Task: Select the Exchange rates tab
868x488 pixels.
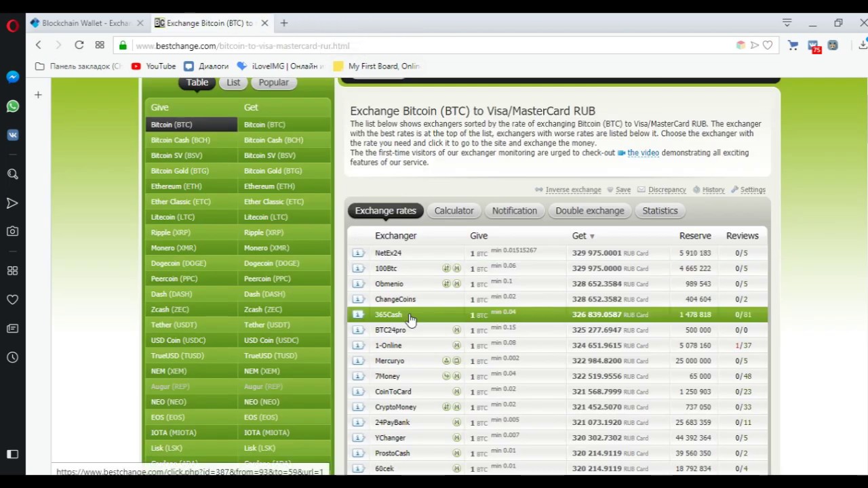Action: pyautogui.click(x=385, y=211)
